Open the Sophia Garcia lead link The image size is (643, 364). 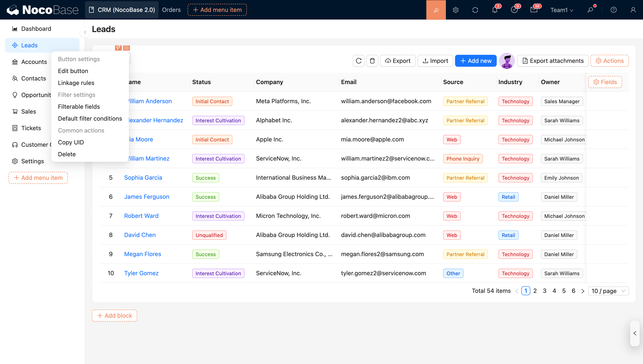(143, 178)
